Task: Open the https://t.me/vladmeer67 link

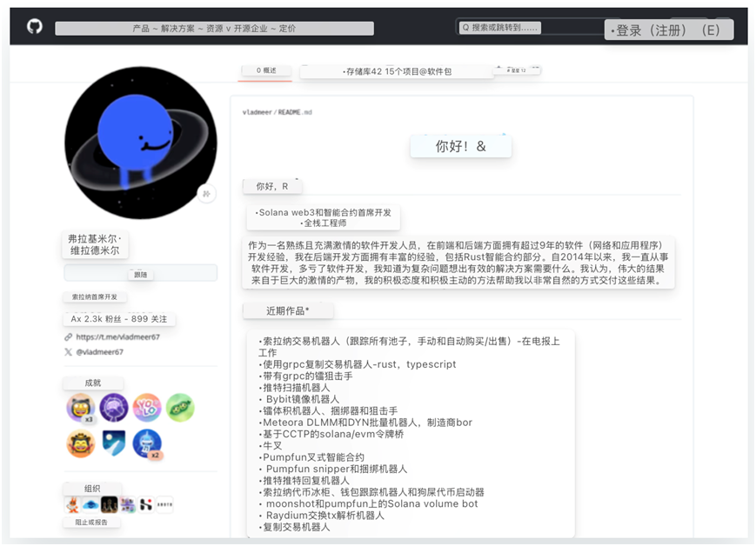Action: [x=117, y=336]
